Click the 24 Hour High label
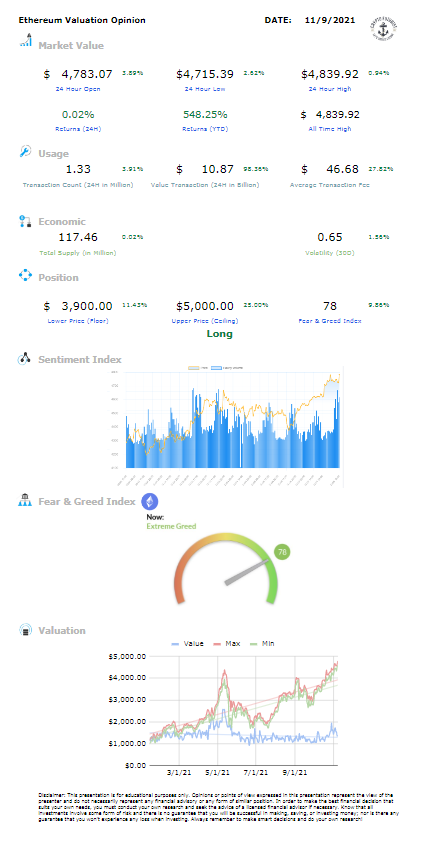 point(330,89)
